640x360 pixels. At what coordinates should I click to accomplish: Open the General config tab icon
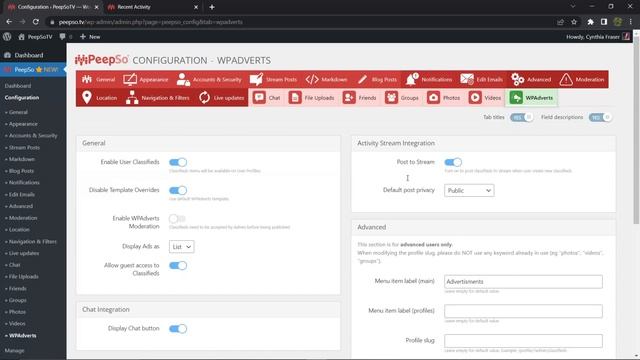(87, 79)
